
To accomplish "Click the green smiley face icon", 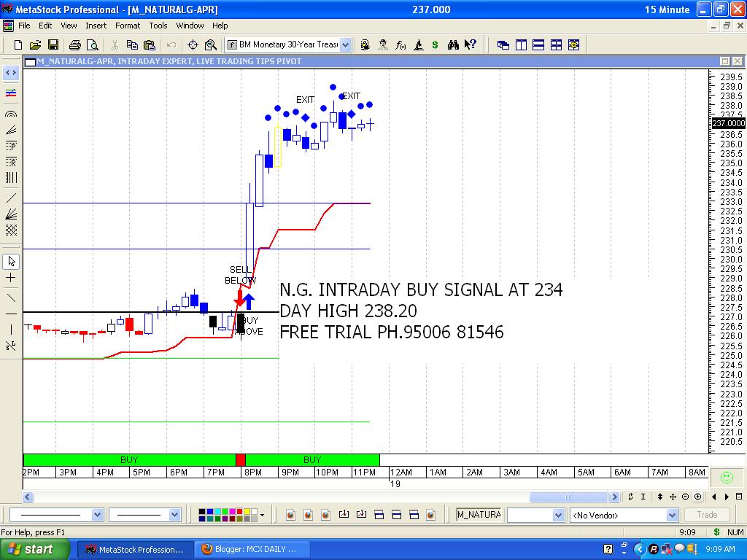I will coord(727,477).
